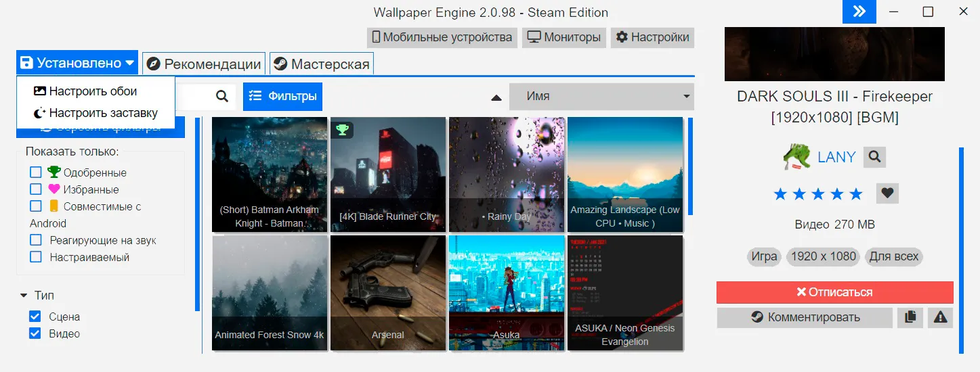
Task: Toggle the Одобренные checkbox
Action: [36, 172]
